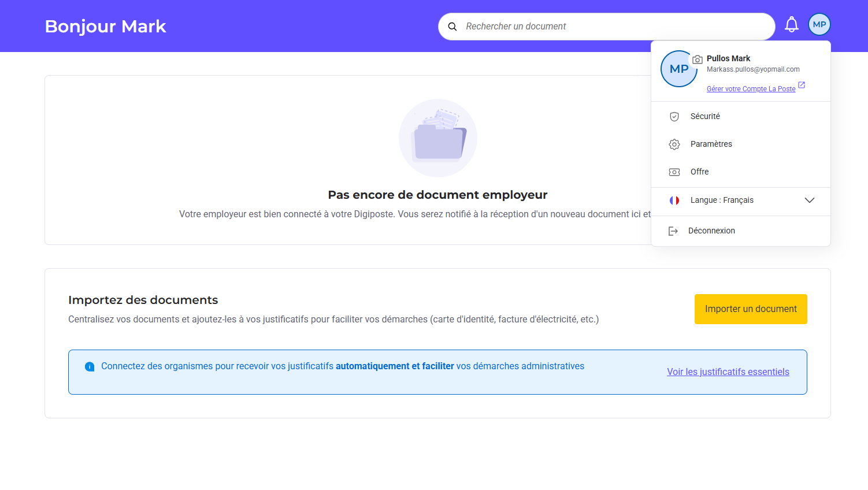Focus the Rechercher un document field
Viewport: 868px width, 490px height.
[x=613, y=27]
